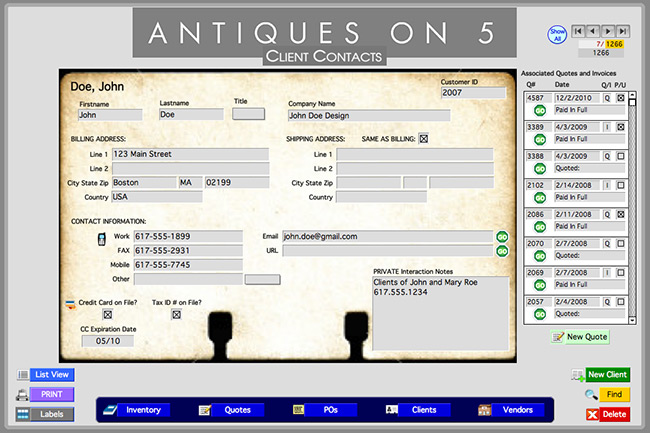Click the Title field

tap(248, 114)
